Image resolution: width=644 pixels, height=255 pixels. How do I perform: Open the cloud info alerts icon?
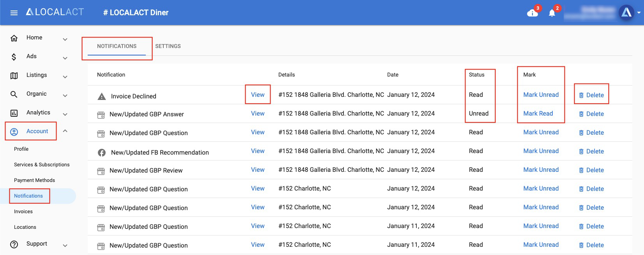(533, 13)
